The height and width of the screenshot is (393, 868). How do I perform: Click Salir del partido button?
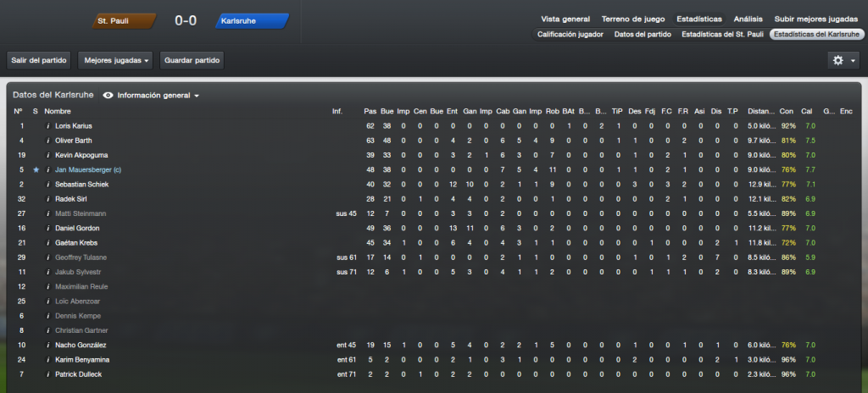[x=39, y=60]
